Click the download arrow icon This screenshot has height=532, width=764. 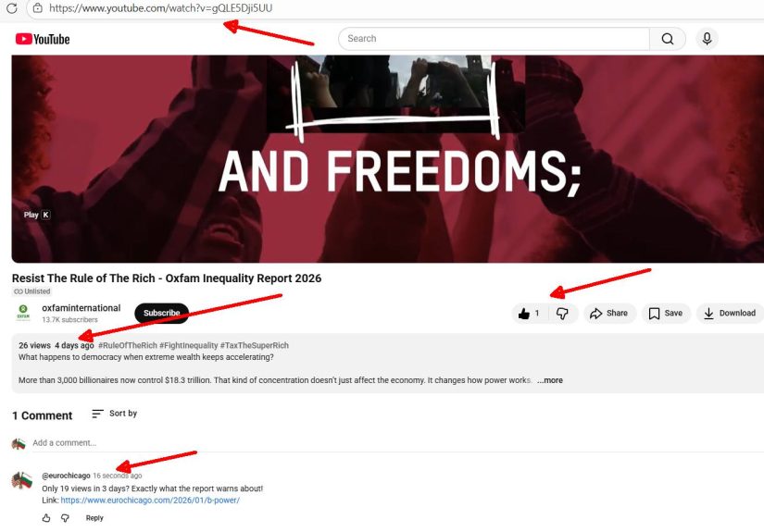(x=708, y=314)
